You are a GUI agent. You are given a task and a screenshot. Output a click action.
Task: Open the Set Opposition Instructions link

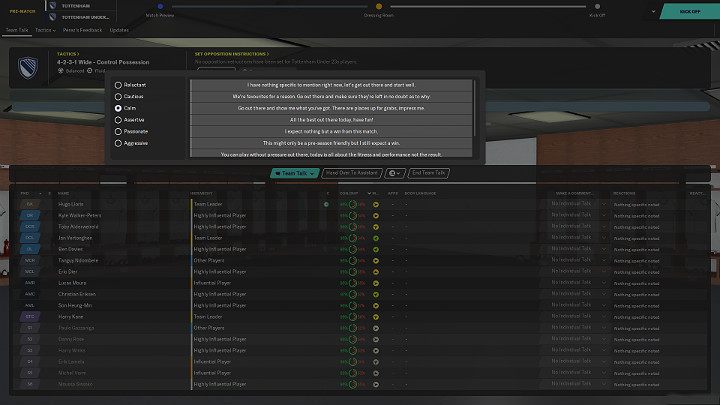[232, 54]
